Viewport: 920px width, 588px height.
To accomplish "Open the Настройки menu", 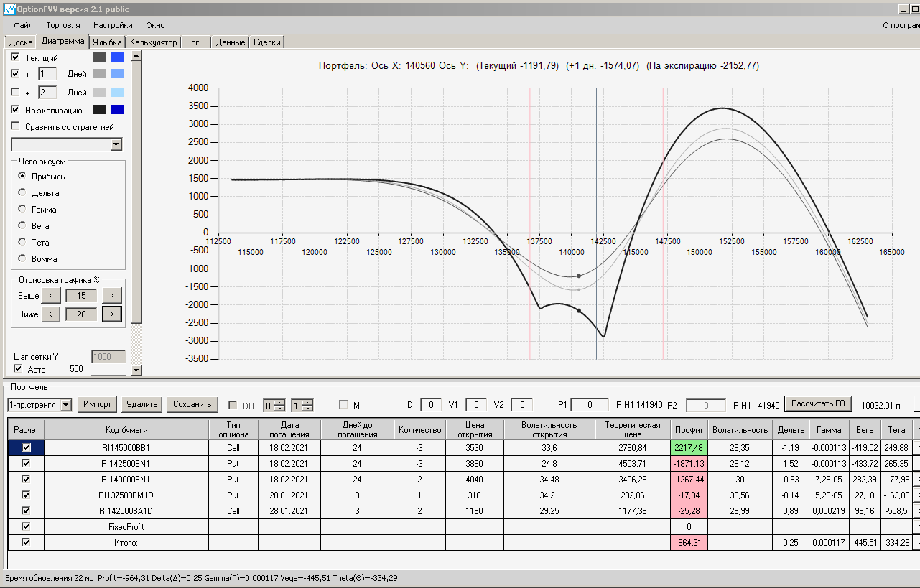I will tap(113, 25).
